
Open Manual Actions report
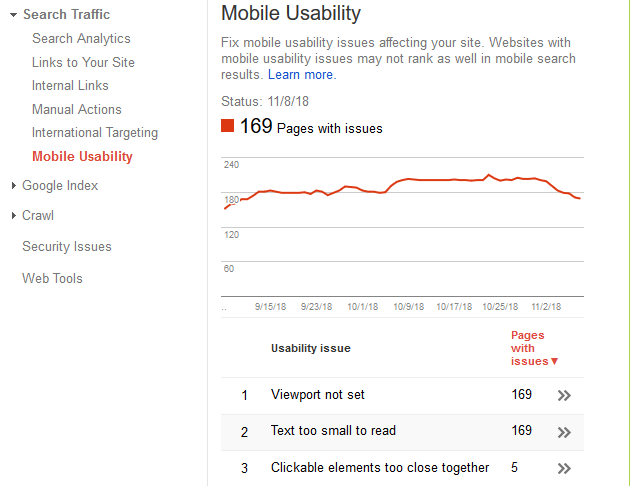[x=77, y=109]
